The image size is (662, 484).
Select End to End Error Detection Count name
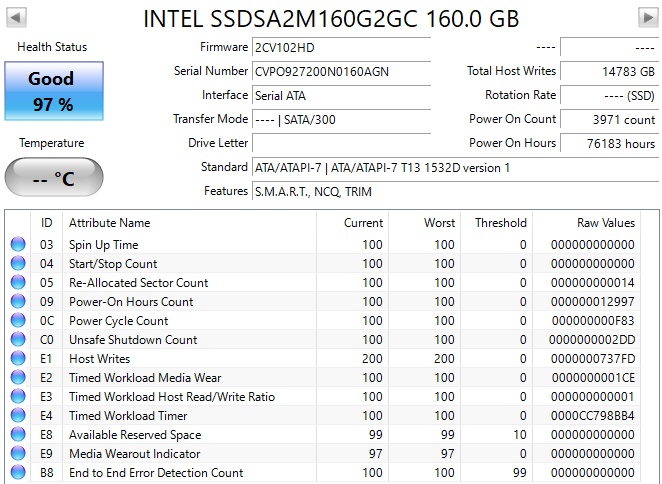(x=156, y=473)
